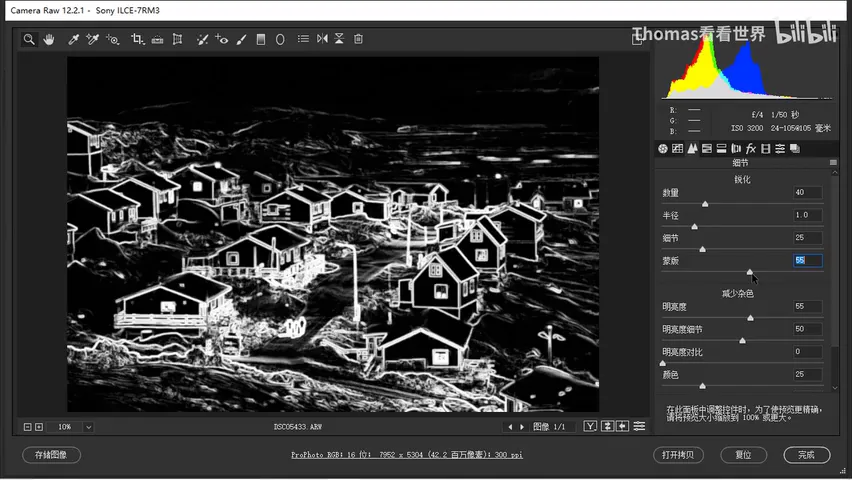The height and width of the screenshot is (480, 852).
Task: Click the 蒙版 value field
Action: coord(807,260)
